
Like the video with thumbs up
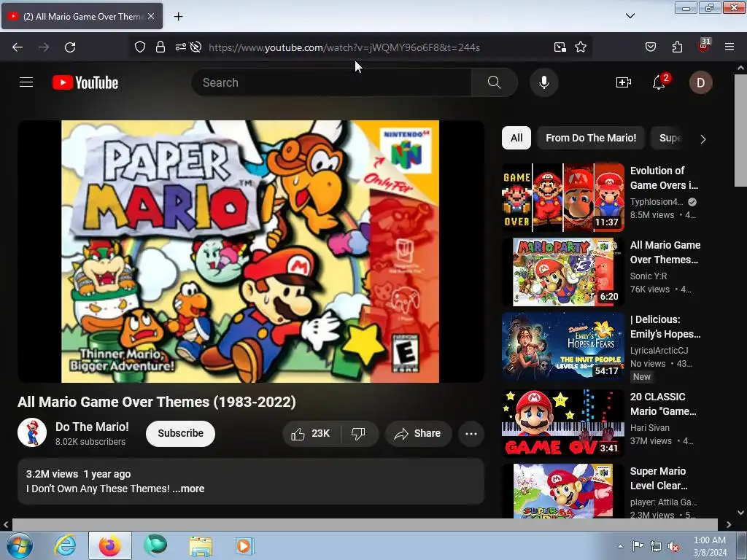click(311, 433)
